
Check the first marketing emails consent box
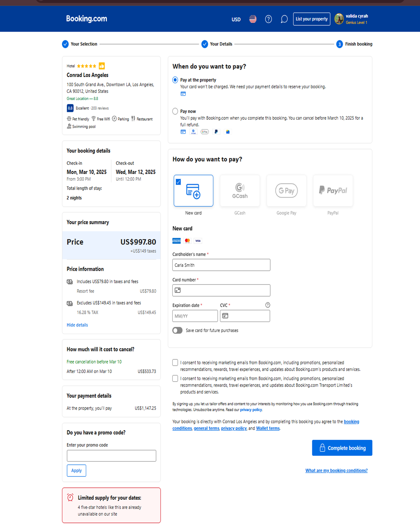tap(175, 363)
